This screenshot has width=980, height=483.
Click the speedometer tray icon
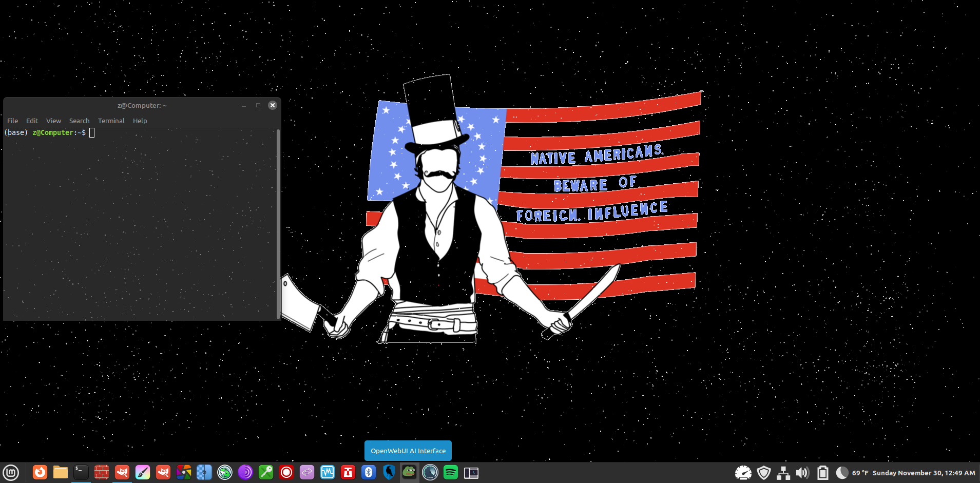pos(743,473)
